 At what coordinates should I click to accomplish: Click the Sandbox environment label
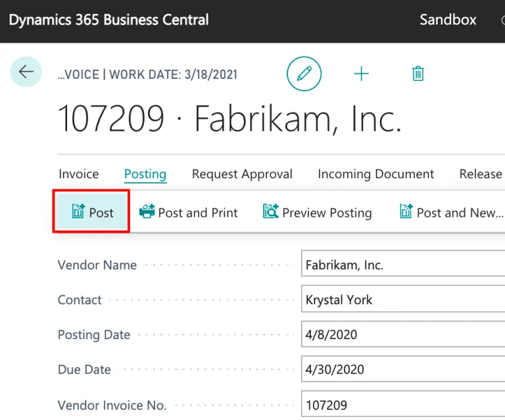(448, 20)
